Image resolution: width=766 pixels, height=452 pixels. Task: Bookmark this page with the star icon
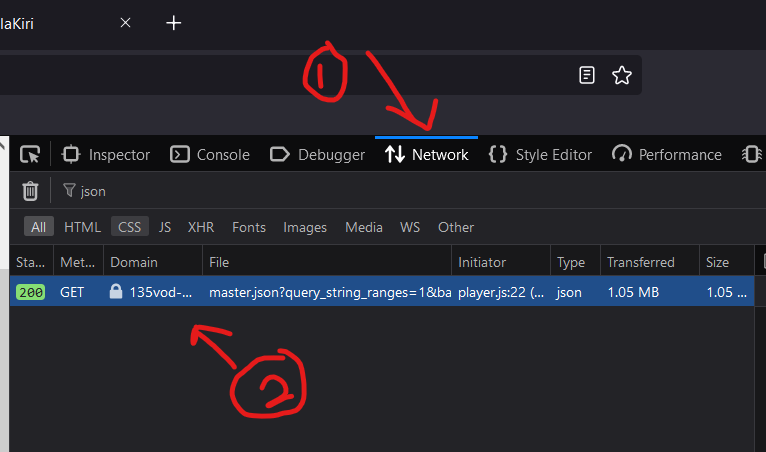621,75
